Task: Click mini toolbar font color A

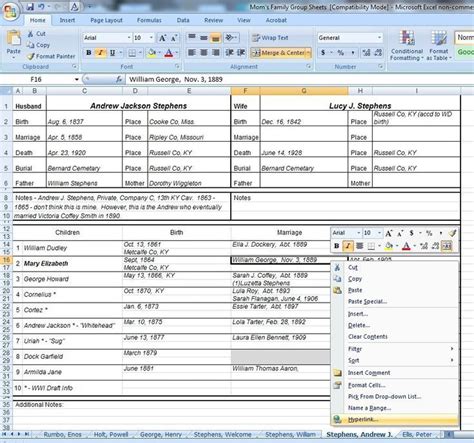Action: (406, 246)
